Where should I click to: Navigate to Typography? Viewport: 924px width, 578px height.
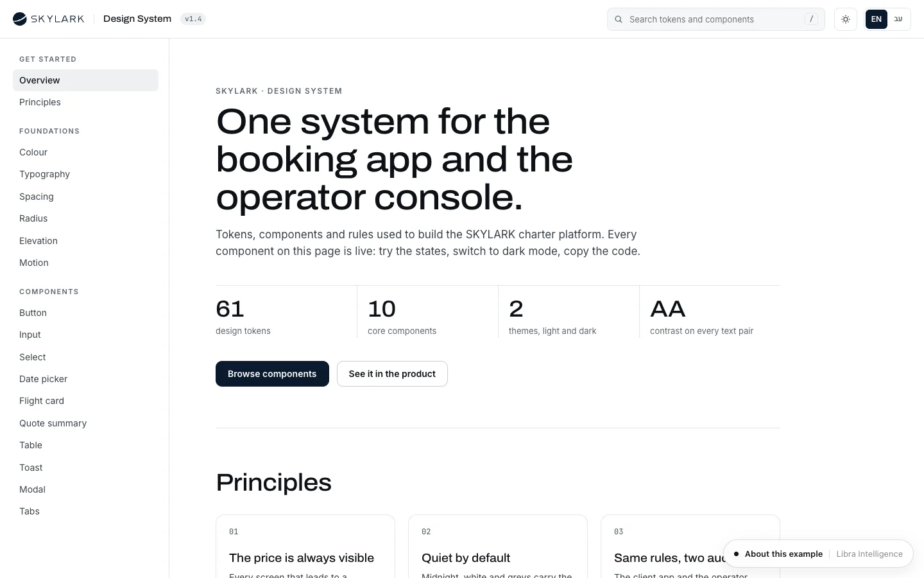[85, 174]
